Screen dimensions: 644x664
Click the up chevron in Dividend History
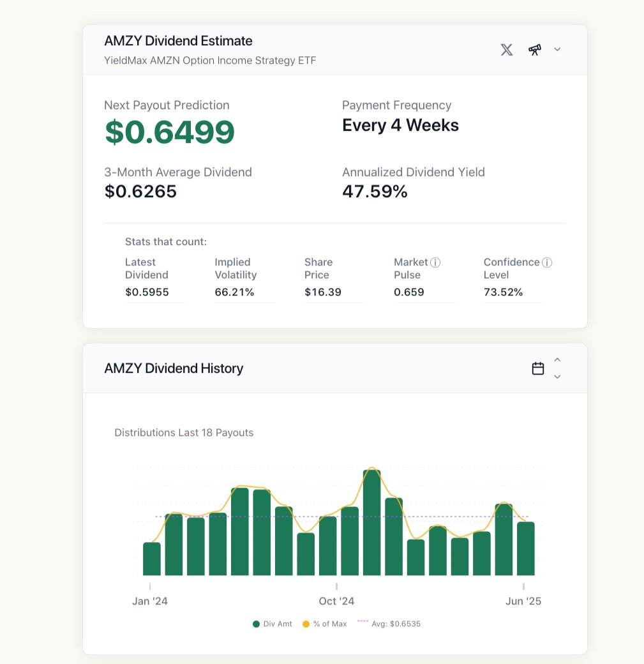[557, 360]
